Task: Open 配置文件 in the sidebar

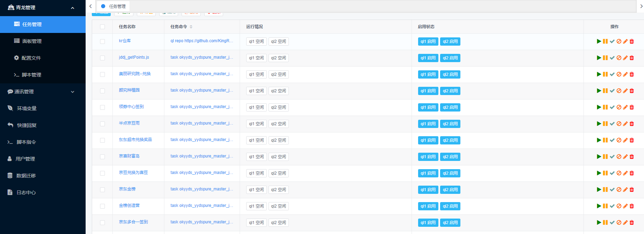Action: (43, 58)
